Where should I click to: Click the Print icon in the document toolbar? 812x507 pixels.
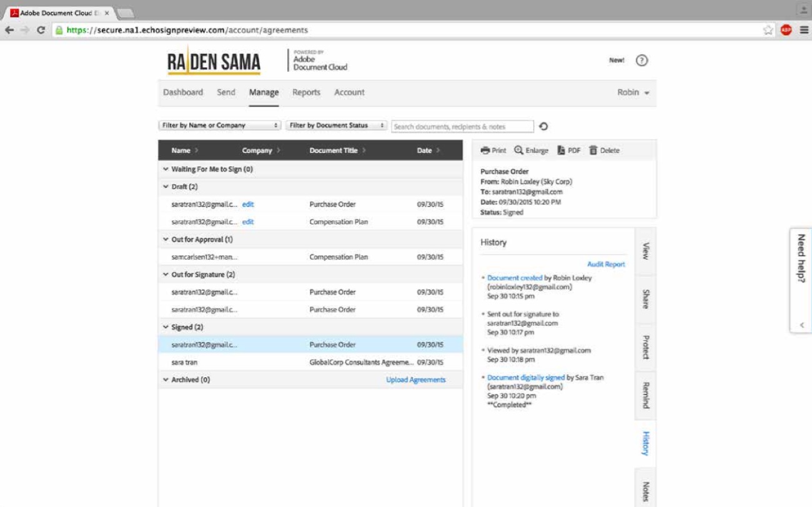[485, 150]
